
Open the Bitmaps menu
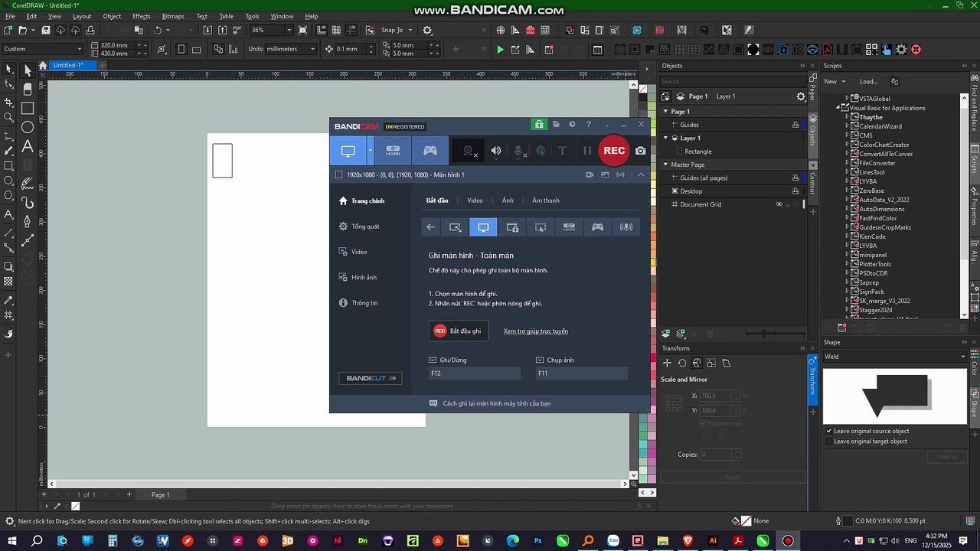(x=173, y=16)
